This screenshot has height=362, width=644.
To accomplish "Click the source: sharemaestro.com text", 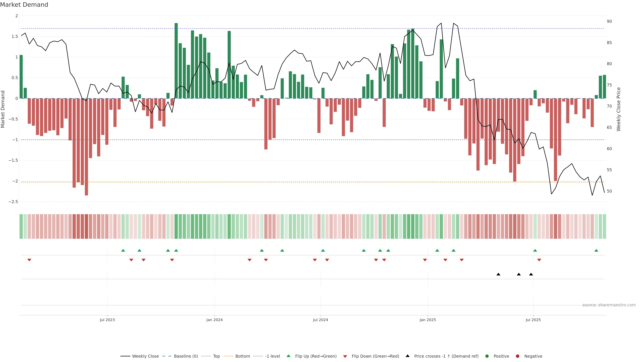I will [x=609, y=305].
